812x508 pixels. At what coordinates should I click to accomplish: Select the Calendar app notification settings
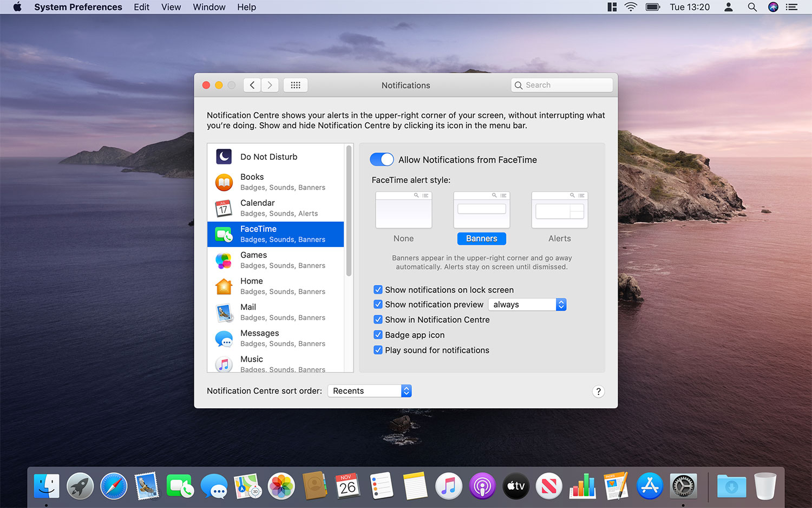pyautogui.click(x=276, y=207)
